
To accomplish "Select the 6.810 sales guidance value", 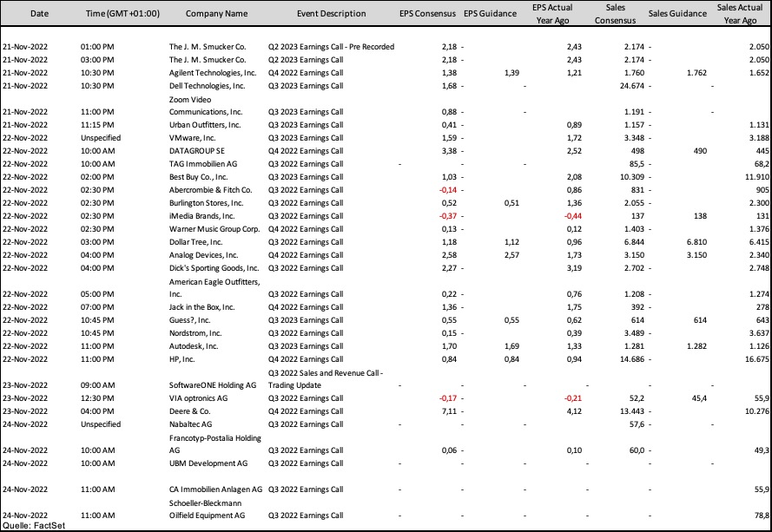I will tap(696, 242).
